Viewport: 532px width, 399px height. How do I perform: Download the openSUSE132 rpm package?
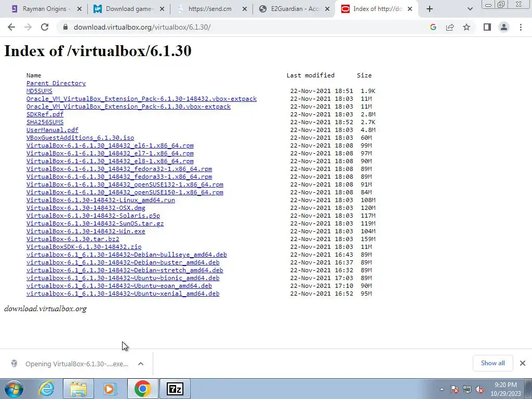tap(125, 184)
